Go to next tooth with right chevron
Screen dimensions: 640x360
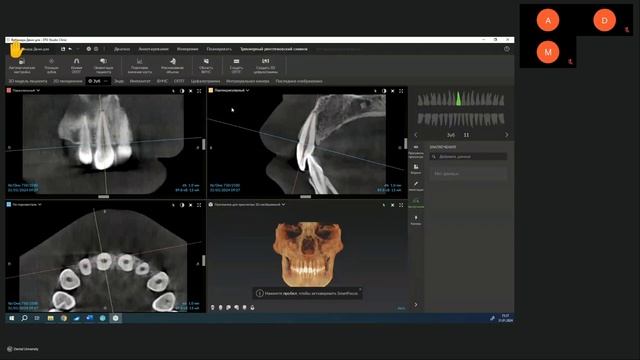(x=507, y=135)
